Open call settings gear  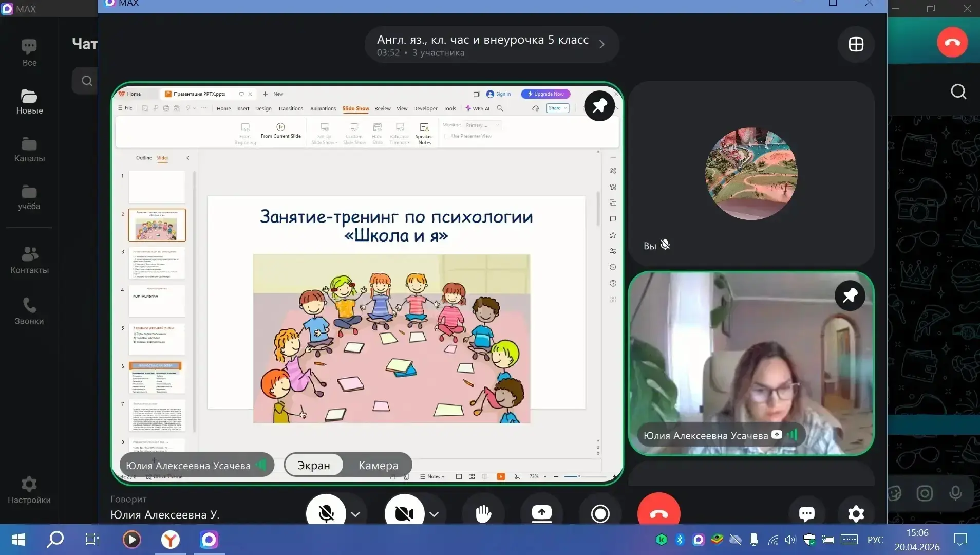click(856, 513)
